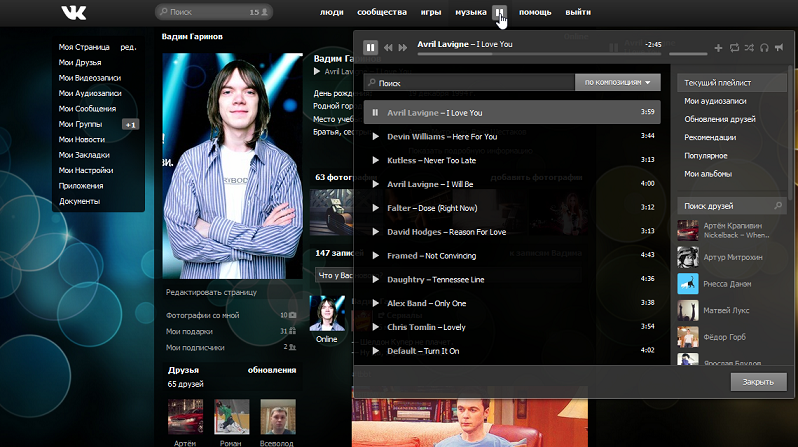Screen dimensions: 798x447
Task: Open Мои подарки link
Action: 189,331
